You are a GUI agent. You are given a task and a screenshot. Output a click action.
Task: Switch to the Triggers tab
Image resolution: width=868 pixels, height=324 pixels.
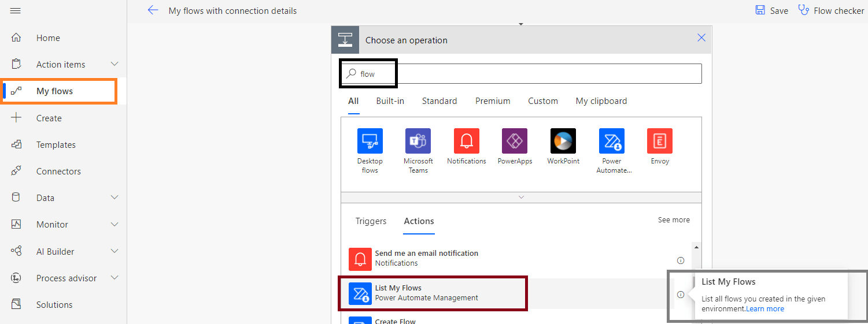[371, 221]
